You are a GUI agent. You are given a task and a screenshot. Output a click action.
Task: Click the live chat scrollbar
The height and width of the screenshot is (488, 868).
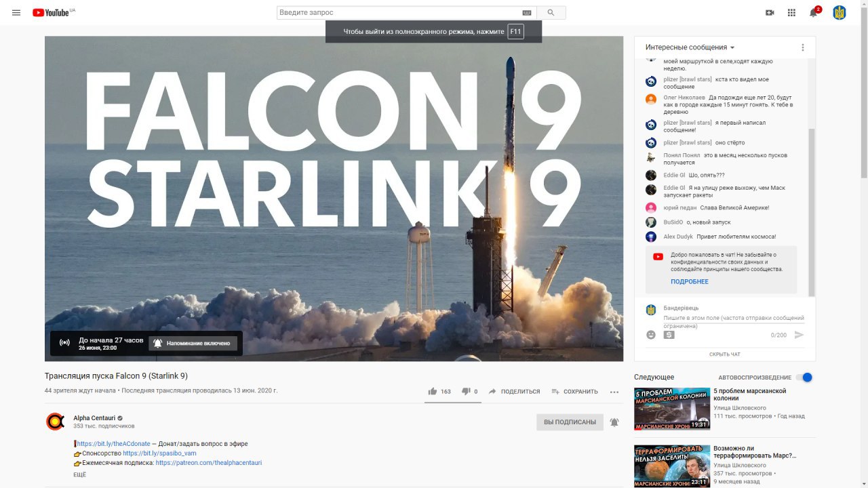click(812, 211)
